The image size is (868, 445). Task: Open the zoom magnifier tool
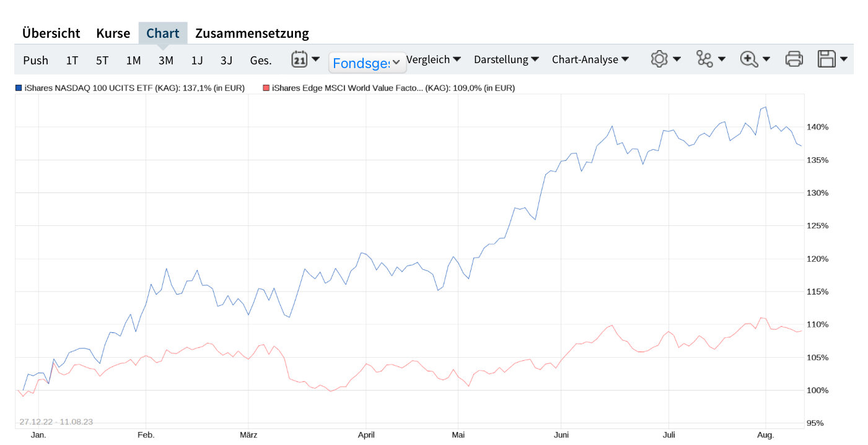pos(749,59)
